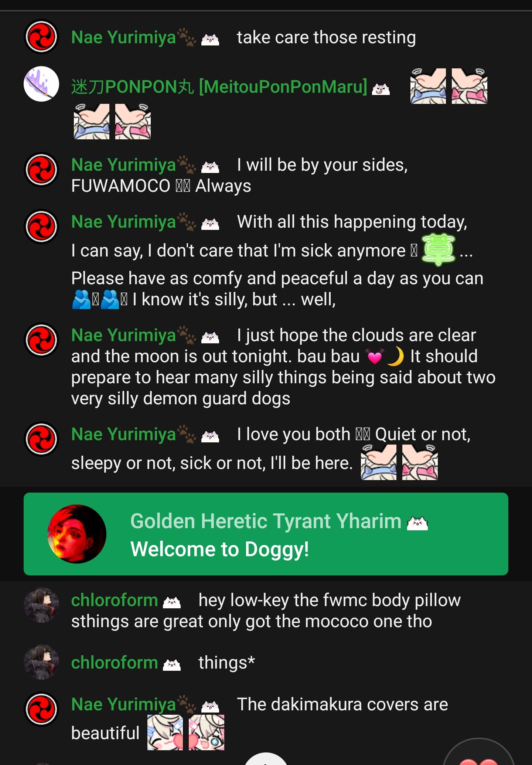Tap the Fuwawa dakimakura emote after 'beautiful'
The width and height of the screenshot is (532, 765).
pos(165,732)
